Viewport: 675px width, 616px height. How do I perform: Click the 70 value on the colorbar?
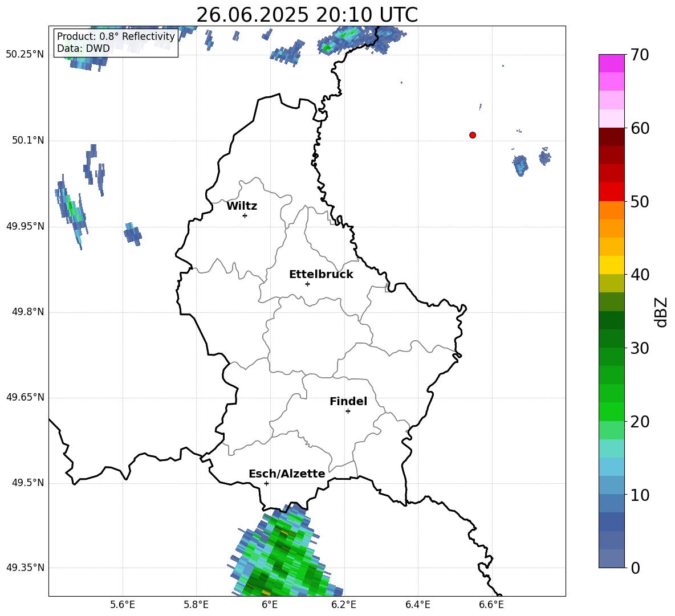click(x=640, y=55)
